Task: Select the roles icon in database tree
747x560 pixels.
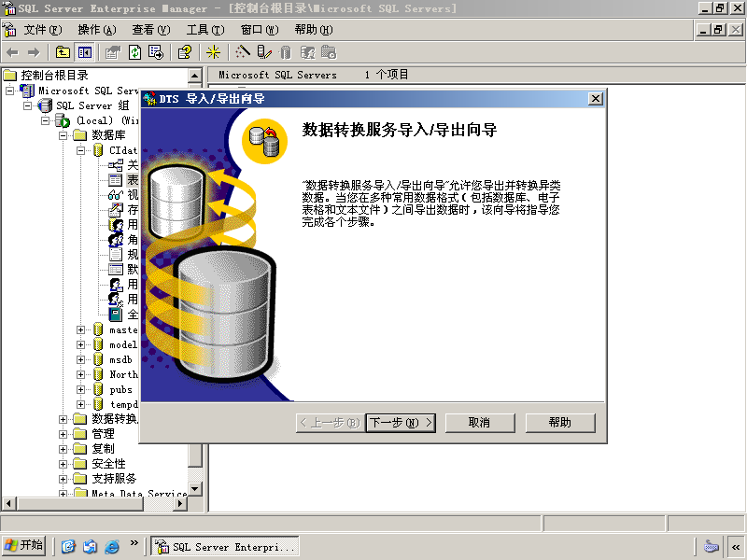Action: pos(115,240)
